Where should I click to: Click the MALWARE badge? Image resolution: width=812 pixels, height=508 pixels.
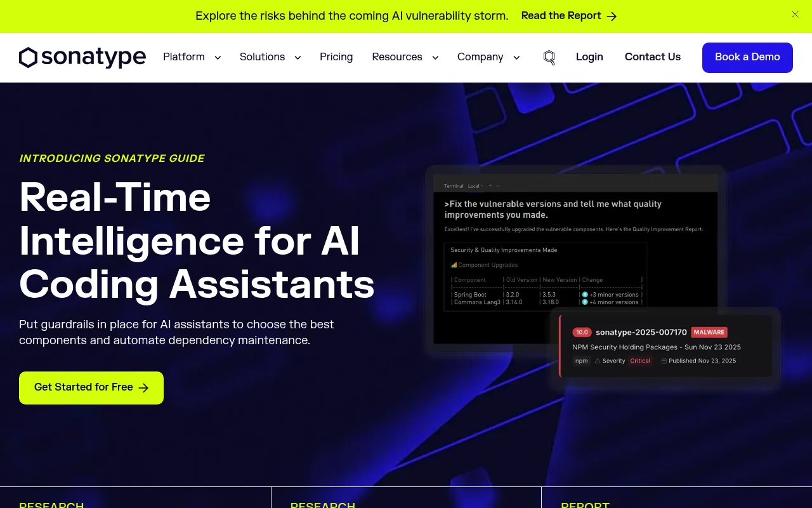(709, 332)
